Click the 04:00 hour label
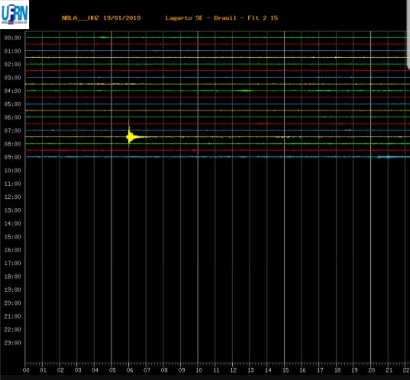The height and width of the screenshot is (380, 410). pos(13,91)
